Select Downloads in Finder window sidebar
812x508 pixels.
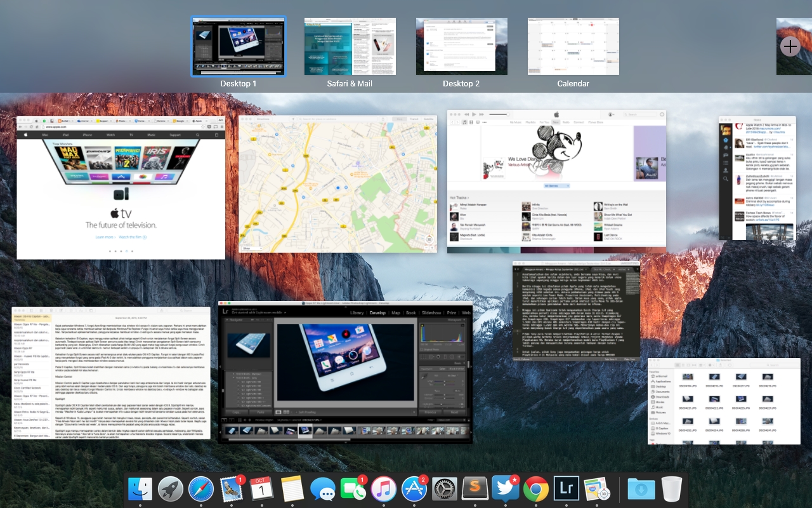coord(660,397)
